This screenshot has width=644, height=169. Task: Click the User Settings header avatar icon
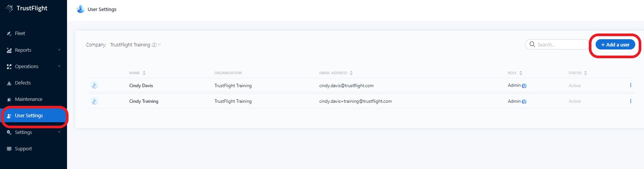[80, 9]
